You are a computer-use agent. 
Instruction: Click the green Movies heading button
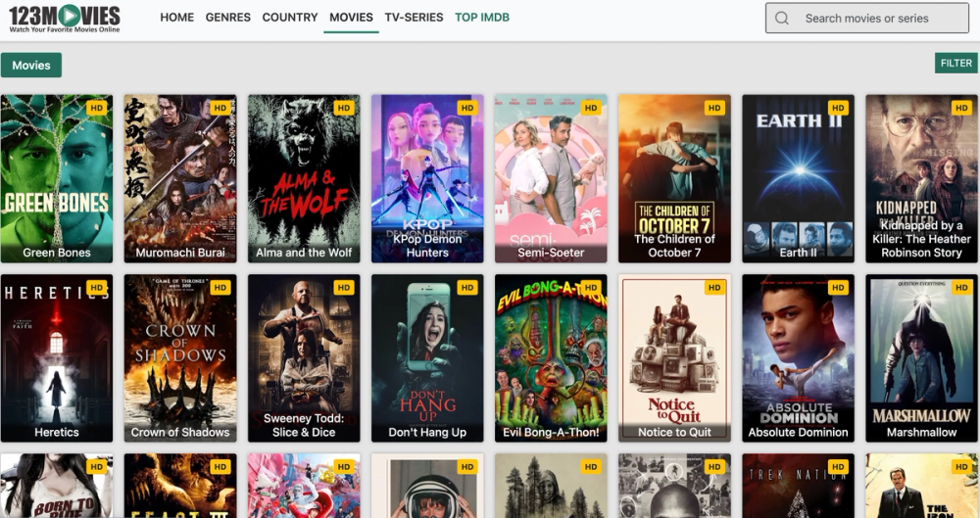pos(31,65)
